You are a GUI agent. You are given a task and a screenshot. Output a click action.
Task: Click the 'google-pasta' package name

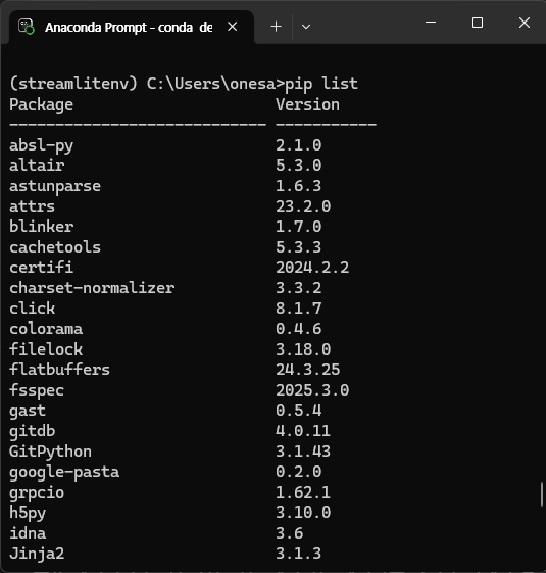(64, 473)
